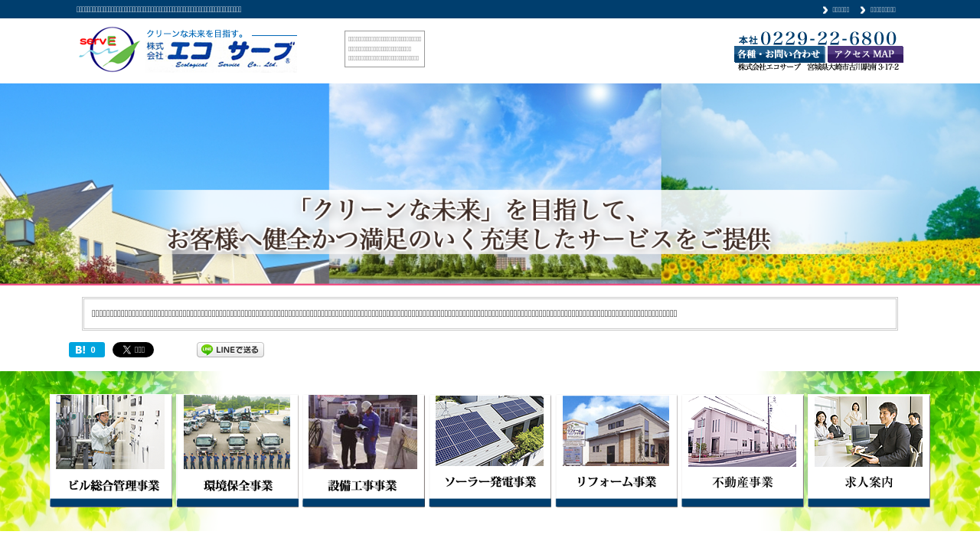Share the page with the X post button
Image resolution: width=980 pixels, height=551 pixels.
click(133, 350)
